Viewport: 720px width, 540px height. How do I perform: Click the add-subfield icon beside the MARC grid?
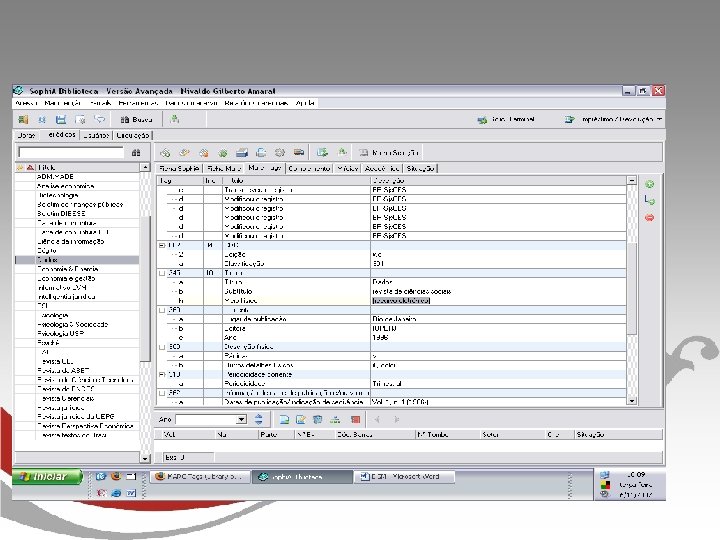click(650, 200)
